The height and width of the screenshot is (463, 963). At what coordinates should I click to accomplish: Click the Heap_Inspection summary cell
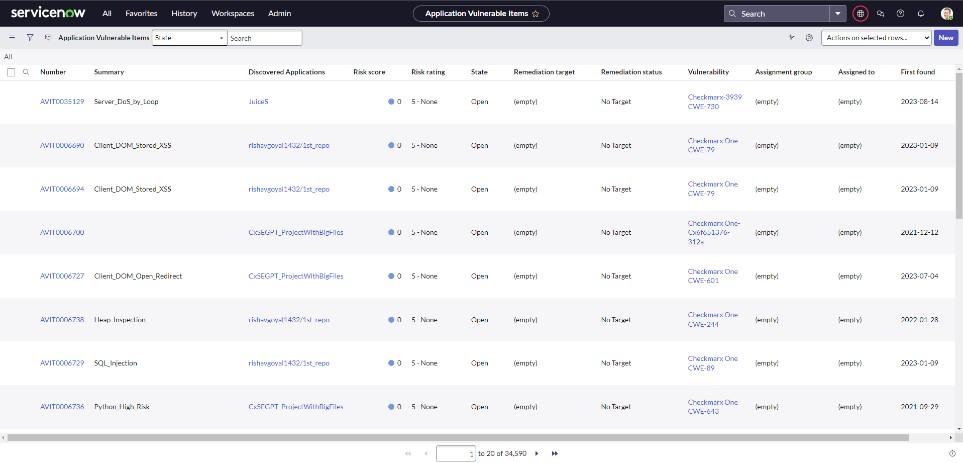(x=120, y=319)
